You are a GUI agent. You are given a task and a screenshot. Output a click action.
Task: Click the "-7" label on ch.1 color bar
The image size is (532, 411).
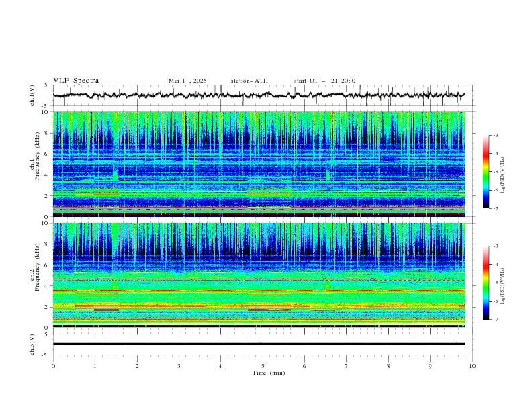[x=495, y=208]
